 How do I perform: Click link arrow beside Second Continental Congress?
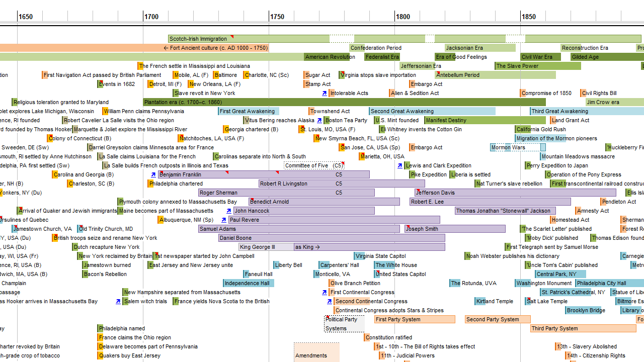(x=330, y=302)
